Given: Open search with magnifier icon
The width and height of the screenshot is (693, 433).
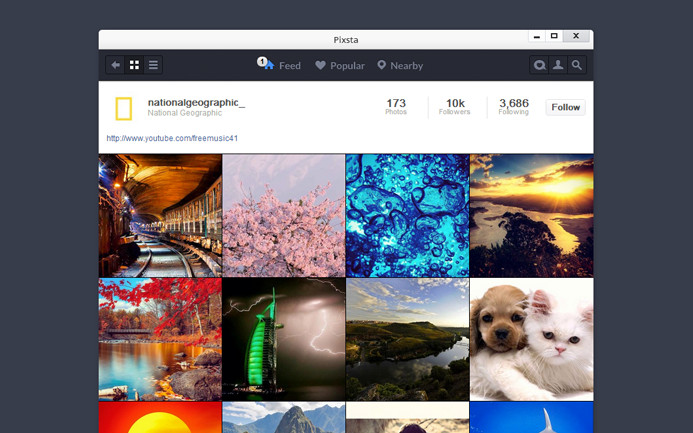Looking at the screenshot, I should pos(577,65).
